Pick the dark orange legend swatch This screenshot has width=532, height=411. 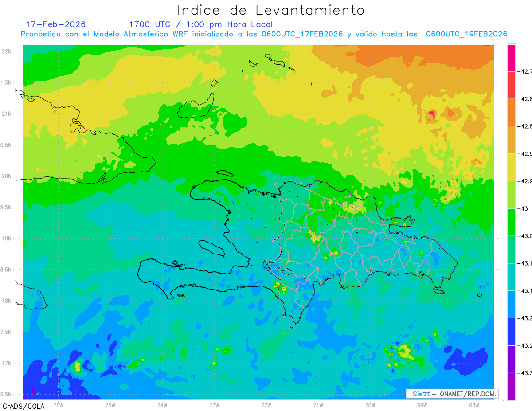(511, 113)
